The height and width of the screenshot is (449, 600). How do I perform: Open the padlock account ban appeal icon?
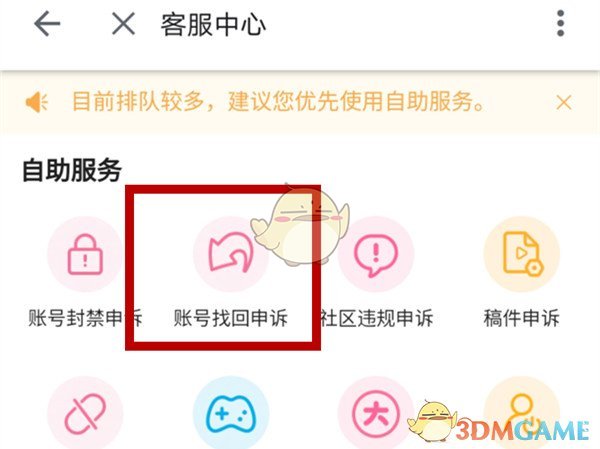(x=85, y=254)
